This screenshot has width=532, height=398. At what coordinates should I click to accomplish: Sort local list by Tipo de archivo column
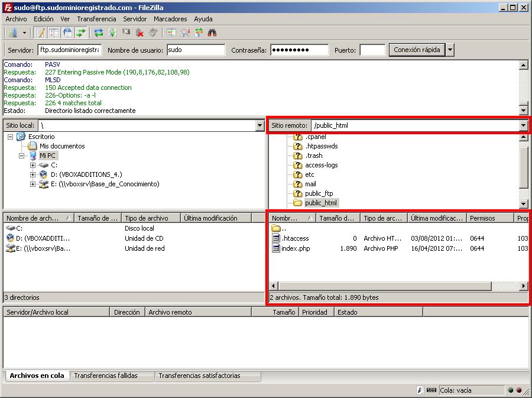point(151,218)
